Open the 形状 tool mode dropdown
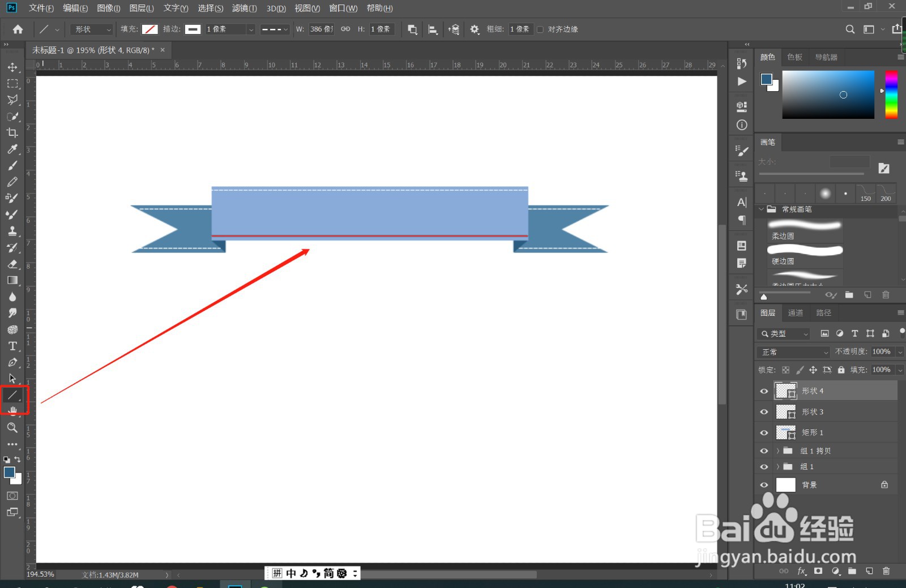This screenshot has height=588, width=906. pyautogui.click(x=92, y=29)
